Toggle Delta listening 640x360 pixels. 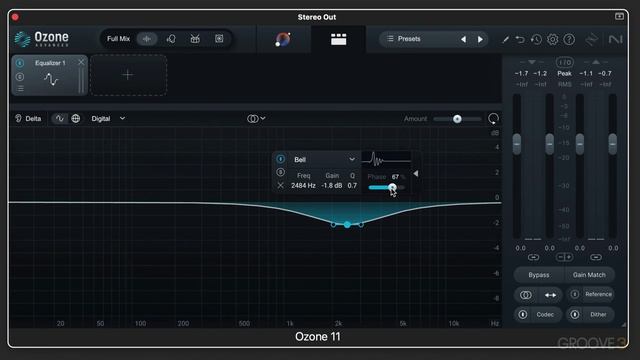pyautogui.click(x=28, y=118)
